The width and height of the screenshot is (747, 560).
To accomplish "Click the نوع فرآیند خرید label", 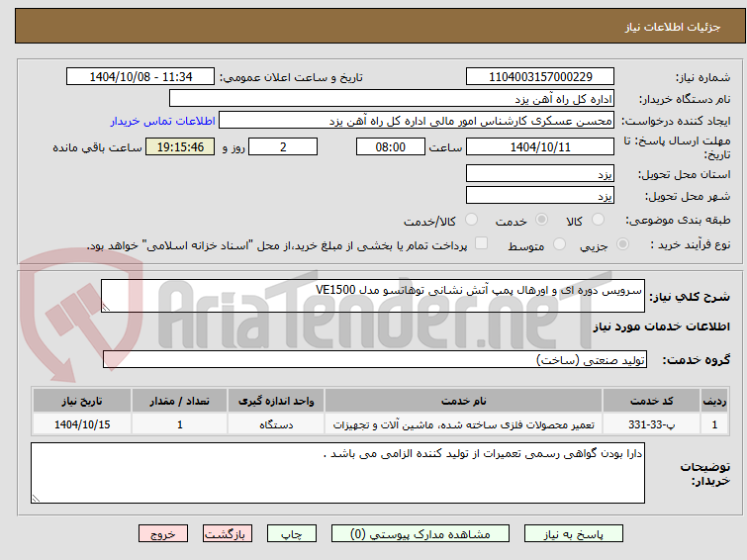I will point(691,244).
